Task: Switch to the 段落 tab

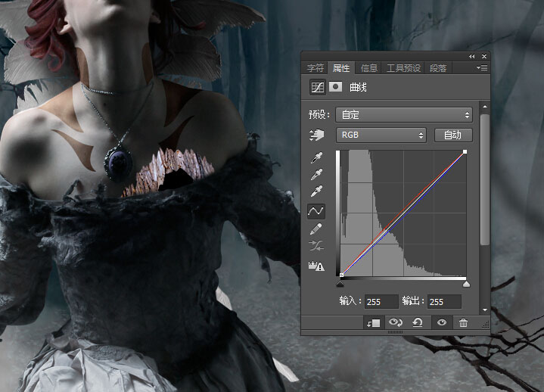Action: pyautogui.click(x=438, y=68)
